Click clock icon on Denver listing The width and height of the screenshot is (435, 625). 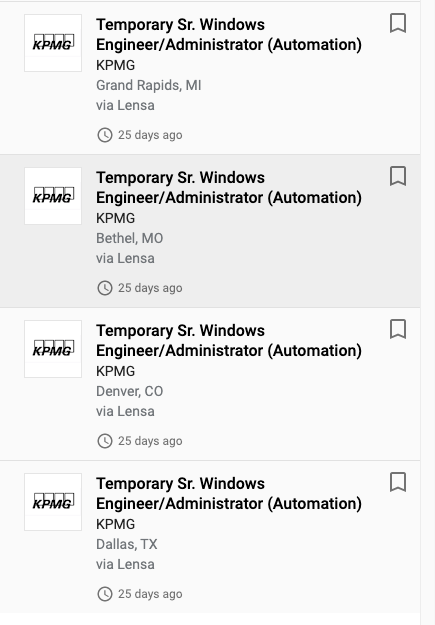click(x=105, y=441)
